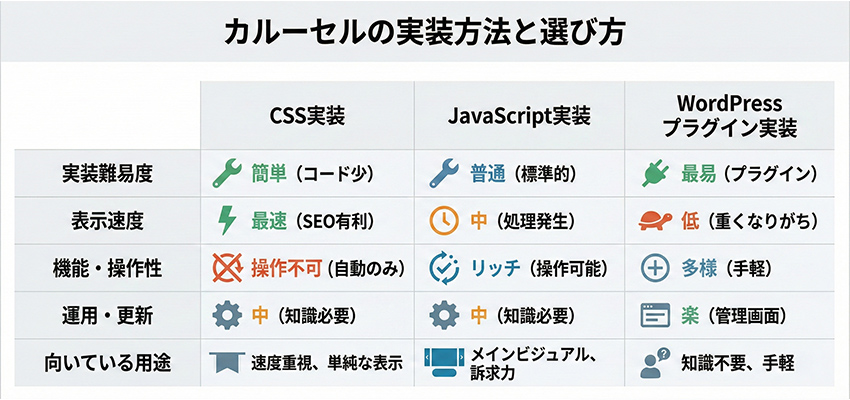Viewport: 850px width, 400px height.
Task: Click the monitor icon beside メインビジュアル
Action: click(443, 362)
